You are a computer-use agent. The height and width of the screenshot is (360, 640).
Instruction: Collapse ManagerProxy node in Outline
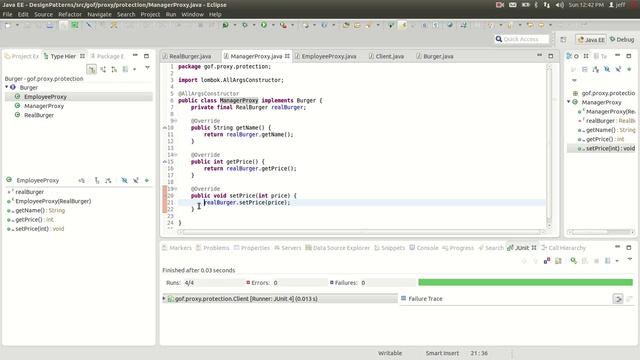click(569, 102)
